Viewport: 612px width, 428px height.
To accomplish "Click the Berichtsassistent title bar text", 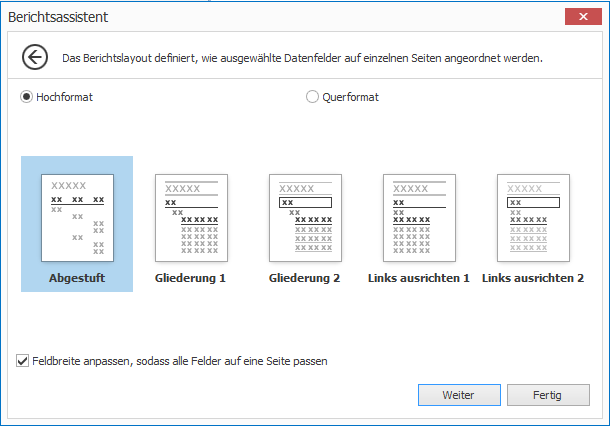I will pos(58,17).
